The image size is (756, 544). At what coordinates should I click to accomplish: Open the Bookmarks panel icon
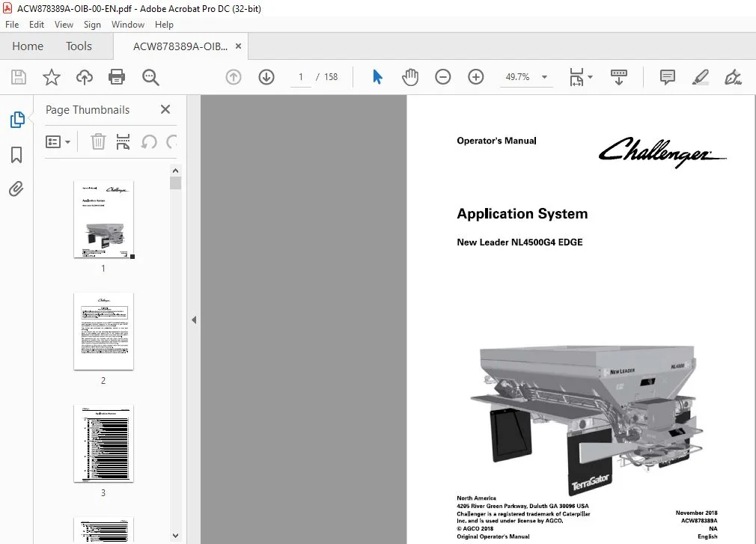pyautogui.click(x=16, y=155)
